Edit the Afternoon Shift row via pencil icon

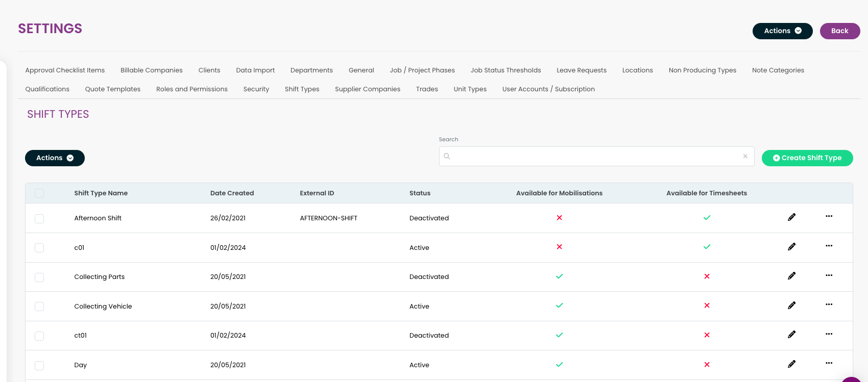point(791,217)
